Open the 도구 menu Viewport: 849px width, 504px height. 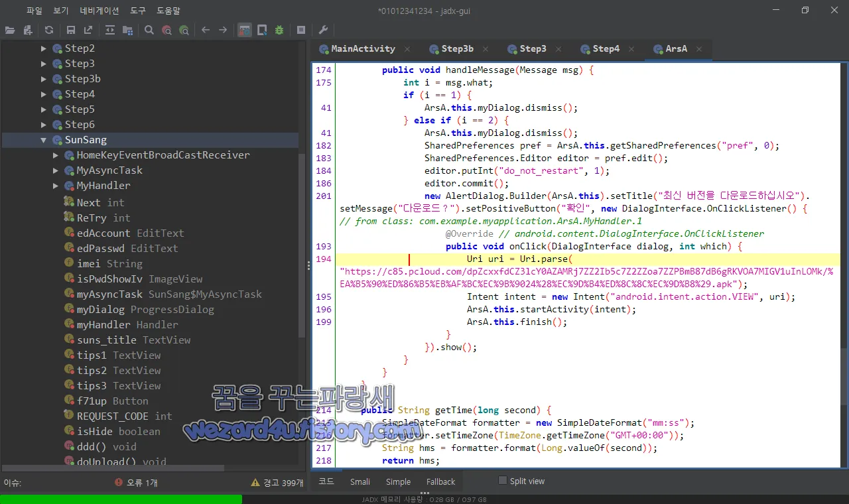point(138,11)
